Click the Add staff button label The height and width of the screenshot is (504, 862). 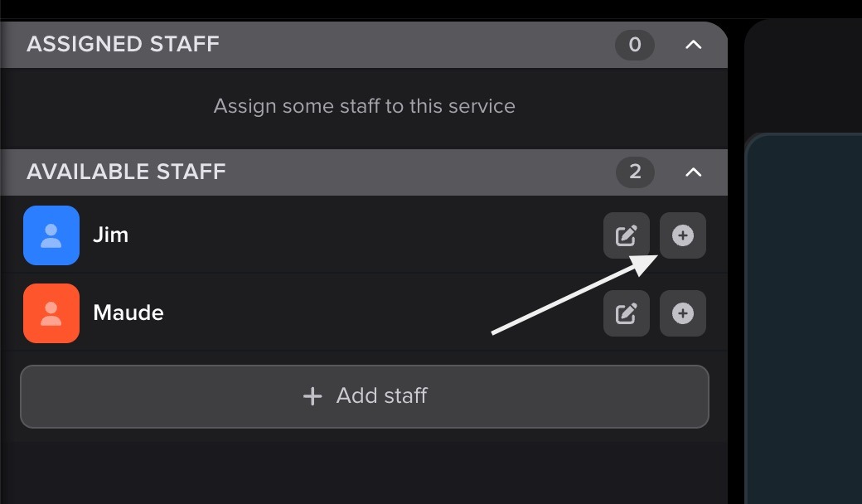point(381,395)
